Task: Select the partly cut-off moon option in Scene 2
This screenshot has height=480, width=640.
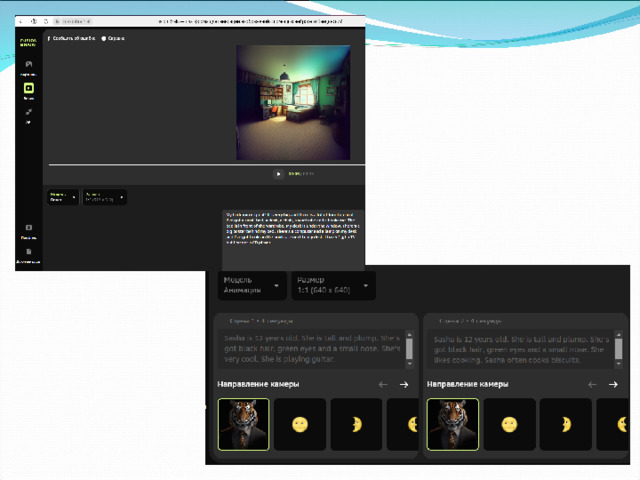Action: tap(612, 424)
